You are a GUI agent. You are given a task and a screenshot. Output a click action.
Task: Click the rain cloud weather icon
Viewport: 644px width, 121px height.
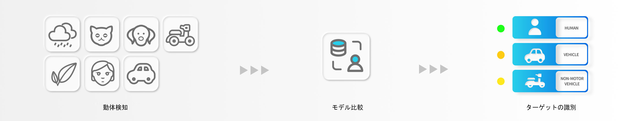click(62, 34)
